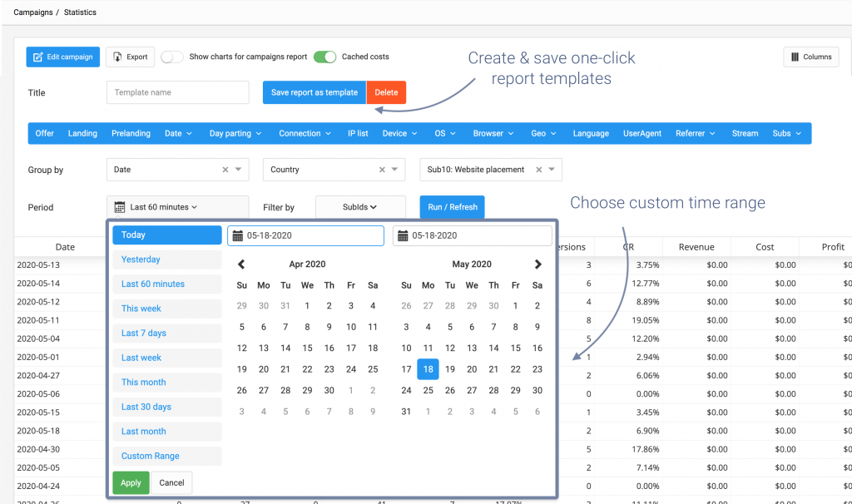852x504 pixels.
Task: Remove Sub10: Website placement using its x icon
Action: (538, 170)
